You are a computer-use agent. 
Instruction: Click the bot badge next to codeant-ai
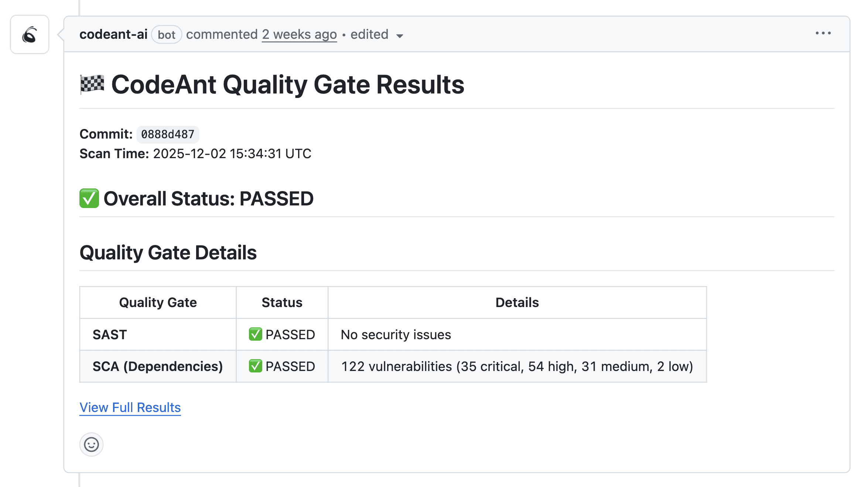click(167, 34)
